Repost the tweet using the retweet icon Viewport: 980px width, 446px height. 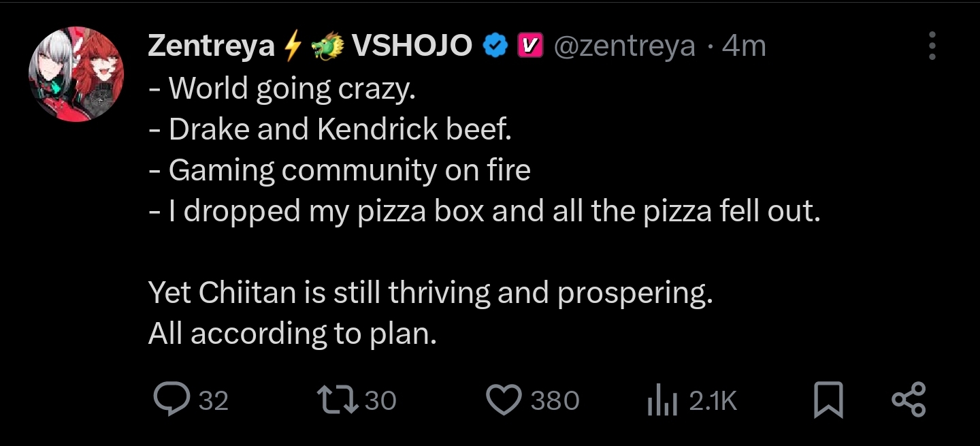338,400
